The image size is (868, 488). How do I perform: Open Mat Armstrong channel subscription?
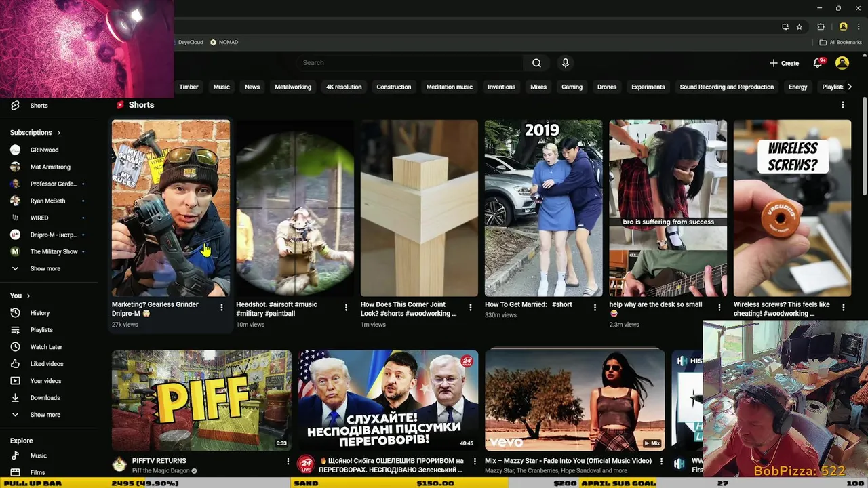point(49,167)
